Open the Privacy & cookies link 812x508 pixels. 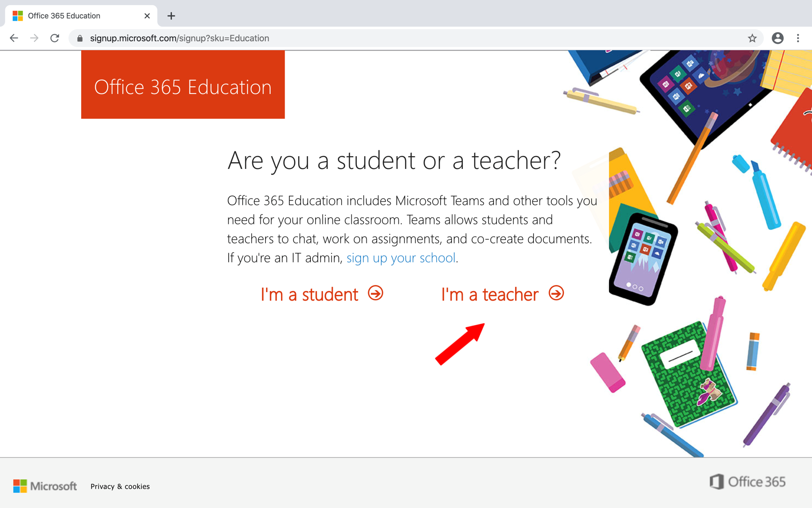coord(120,486)
